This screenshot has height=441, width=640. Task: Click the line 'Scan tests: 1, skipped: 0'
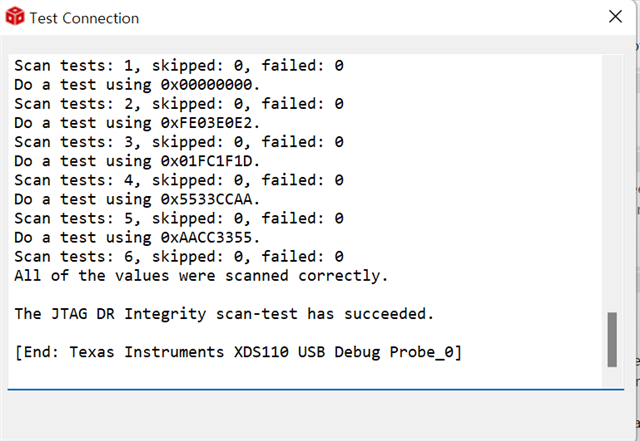(178, 66)
